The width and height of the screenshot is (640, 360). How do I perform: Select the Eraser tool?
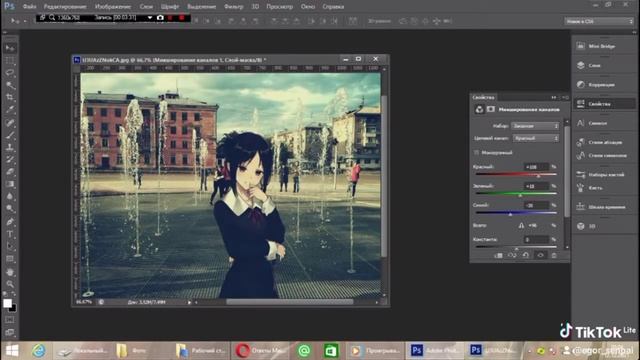tap(10, 171)
